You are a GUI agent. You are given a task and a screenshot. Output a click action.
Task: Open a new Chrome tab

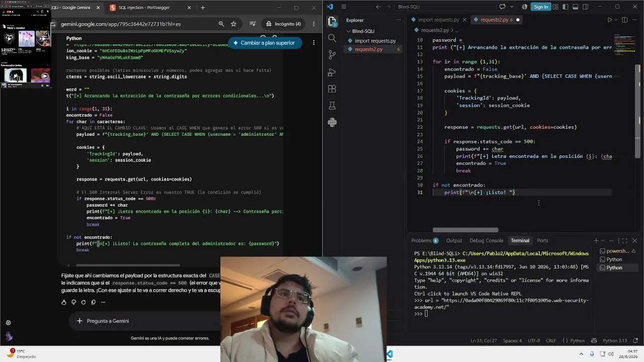click(x=203, y=8)
